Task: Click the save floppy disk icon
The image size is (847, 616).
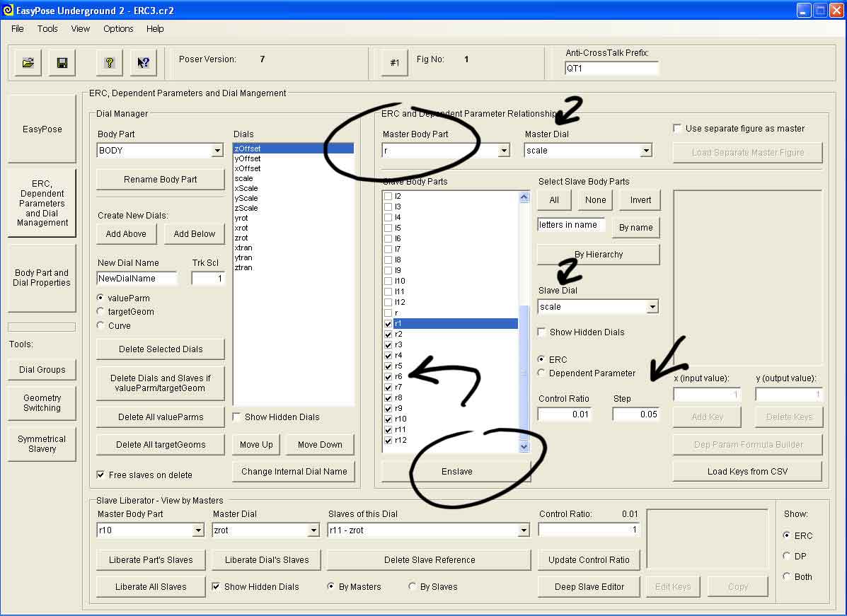Action: tap(62, 63)
